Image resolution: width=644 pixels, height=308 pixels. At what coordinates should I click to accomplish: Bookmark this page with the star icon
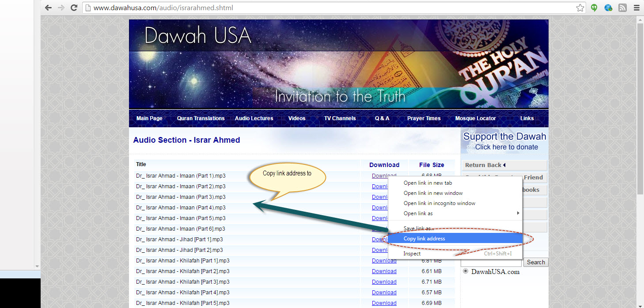[580, 8]
